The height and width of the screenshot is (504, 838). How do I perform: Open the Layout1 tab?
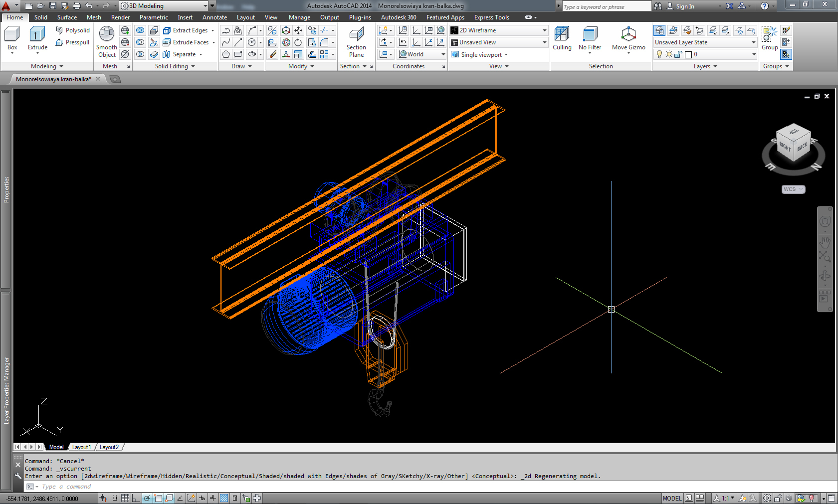click(81, 447)
